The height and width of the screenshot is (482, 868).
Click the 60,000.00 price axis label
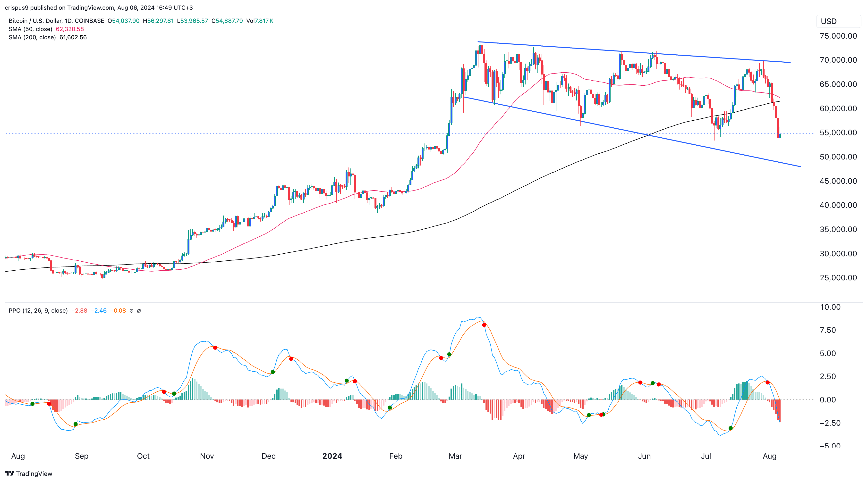[838, 108]
